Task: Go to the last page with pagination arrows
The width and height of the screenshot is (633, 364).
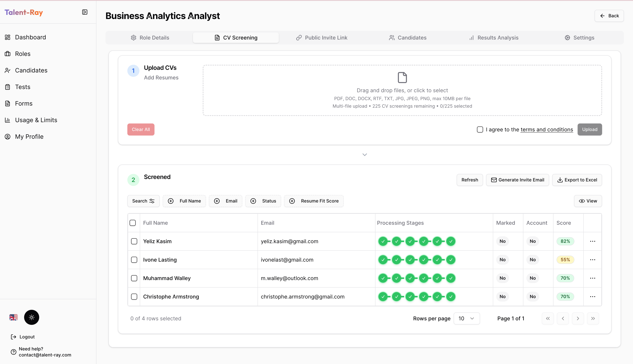Action: coord(593,318)
